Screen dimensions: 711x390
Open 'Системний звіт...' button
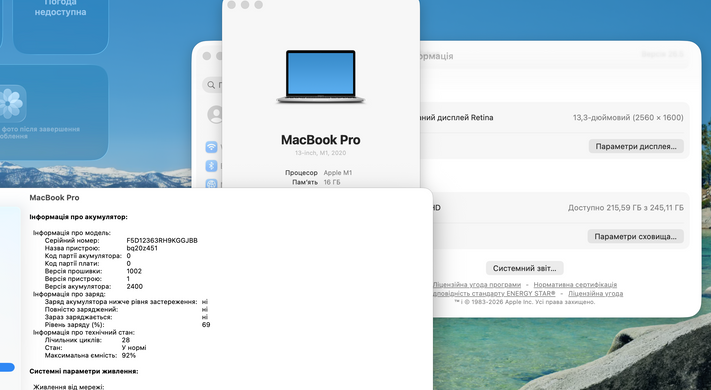coord(525,268)
